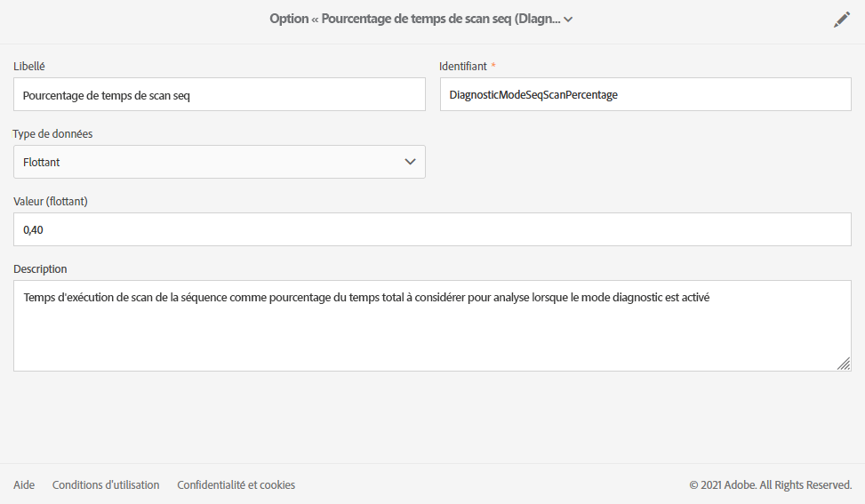Grab the Description resize handle

coord(843,363)
